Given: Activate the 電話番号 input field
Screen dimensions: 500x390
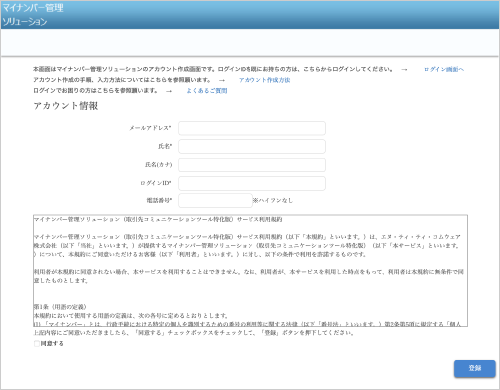Looking at the screenshot, I should [215, 201].
